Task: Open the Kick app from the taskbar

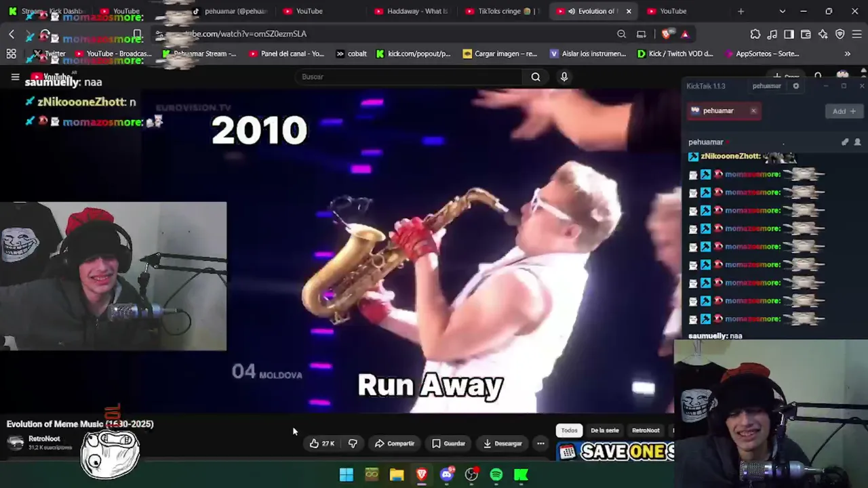Action: point(521,474)
